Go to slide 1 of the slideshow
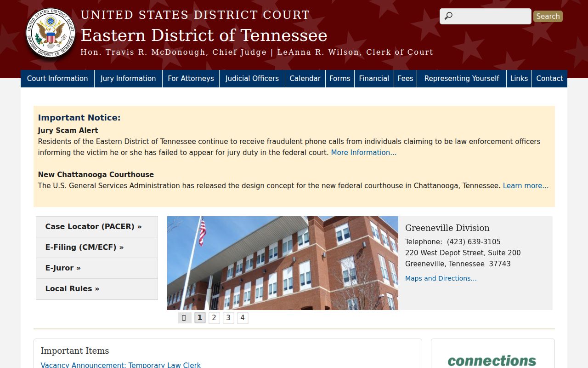588x368 pixels. click(200, 318)
